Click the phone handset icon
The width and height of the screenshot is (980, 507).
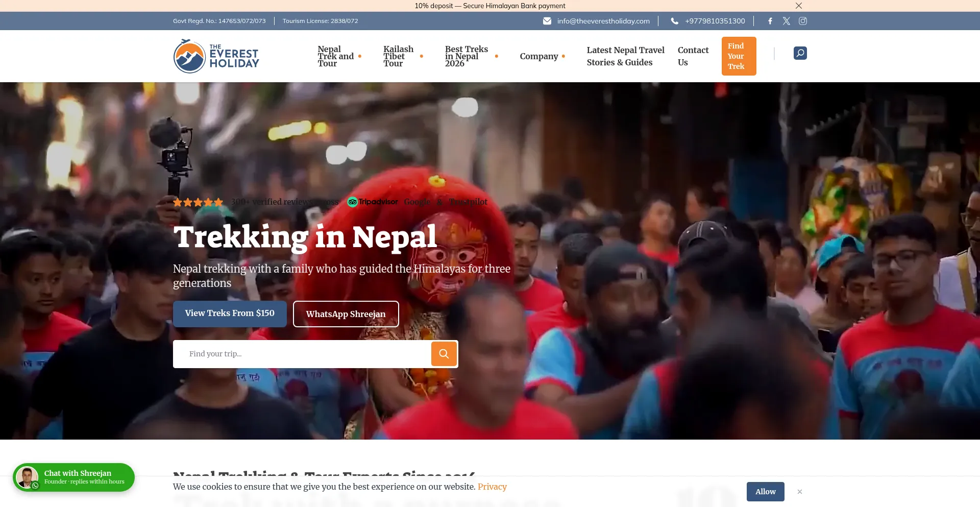675,21
